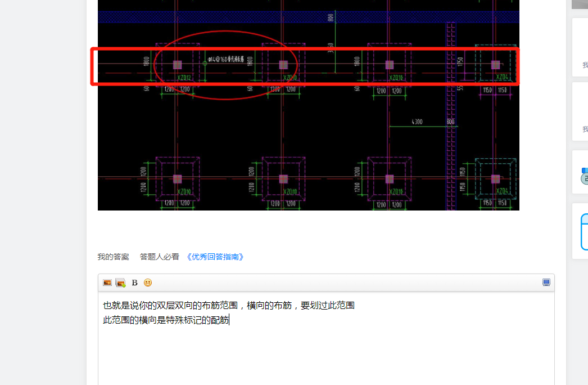Click the 4300 dimension label in drawing

pyautogui.click(x=417, y=122)
